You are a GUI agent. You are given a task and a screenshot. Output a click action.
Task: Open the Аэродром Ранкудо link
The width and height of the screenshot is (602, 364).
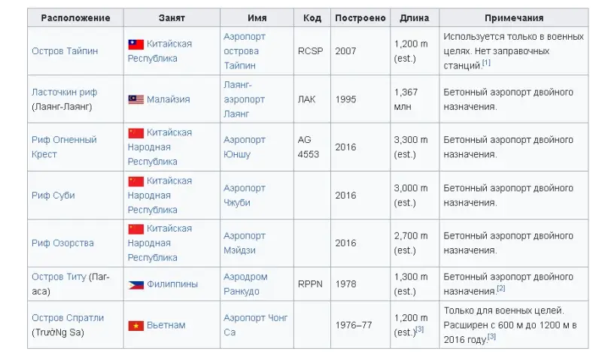[245, 284]
